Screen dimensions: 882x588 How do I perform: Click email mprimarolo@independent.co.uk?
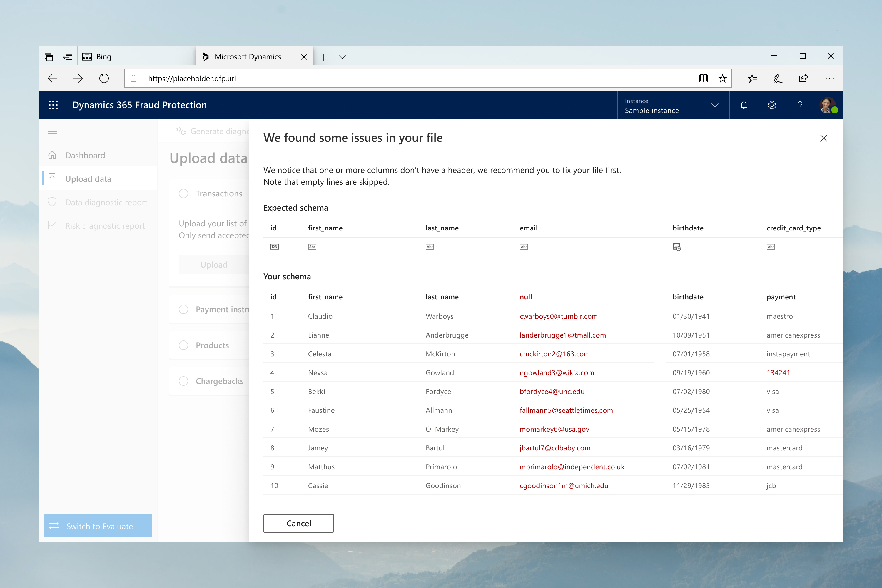[x=572, y=467]
